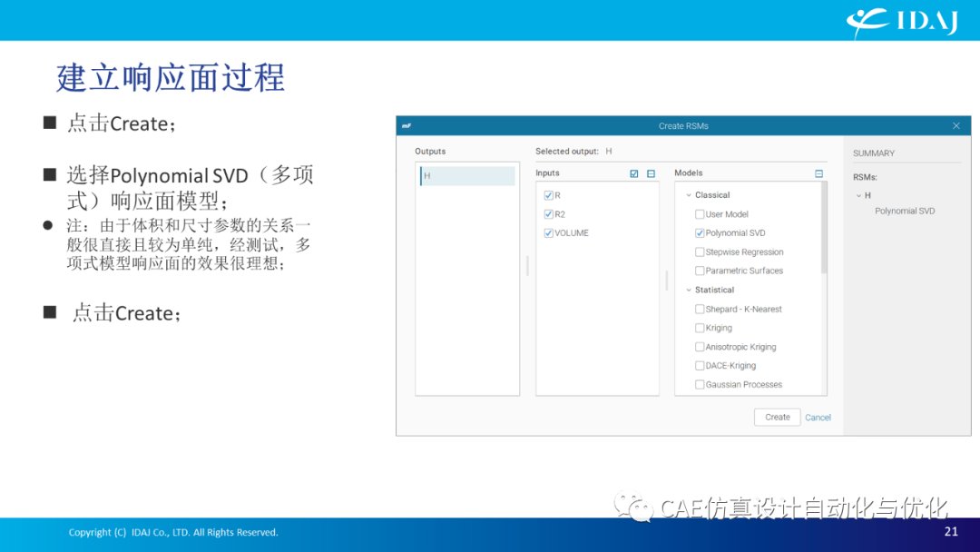Click the SUMMARY panel heading
The height and width of the screenshot is (552, 980).
(x=873, y=153)
